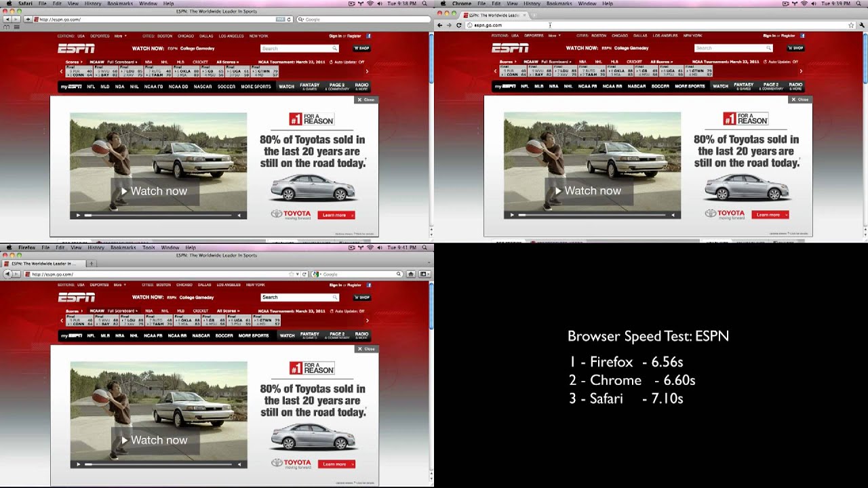The height and width of the screenshot is (488, 868).
Task: Close the ad overlay in Chrome
Action: click(x=800, y=100)
